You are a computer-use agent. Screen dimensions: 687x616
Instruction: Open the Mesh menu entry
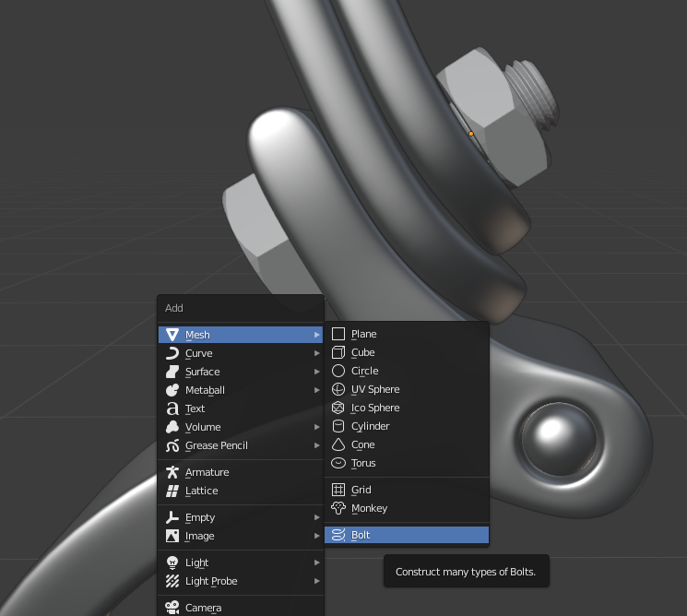coord(241,335)
